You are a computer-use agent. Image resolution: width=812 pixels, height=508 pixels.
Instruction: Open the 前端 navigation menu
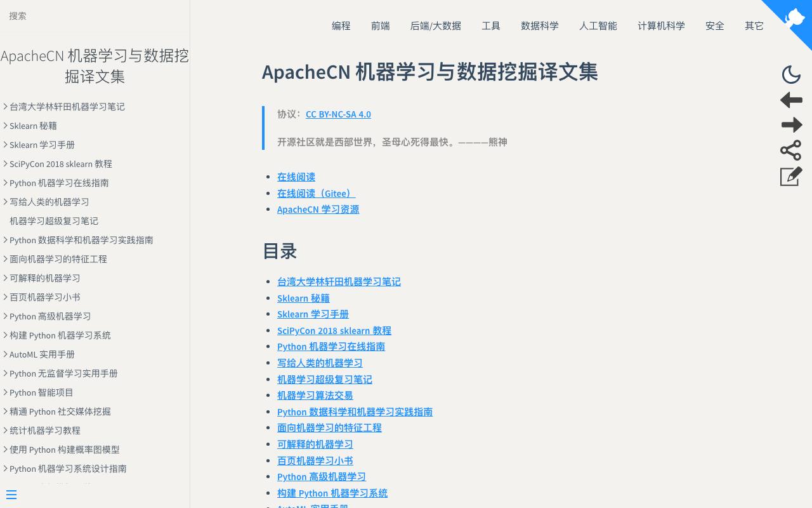coord(381,25)
